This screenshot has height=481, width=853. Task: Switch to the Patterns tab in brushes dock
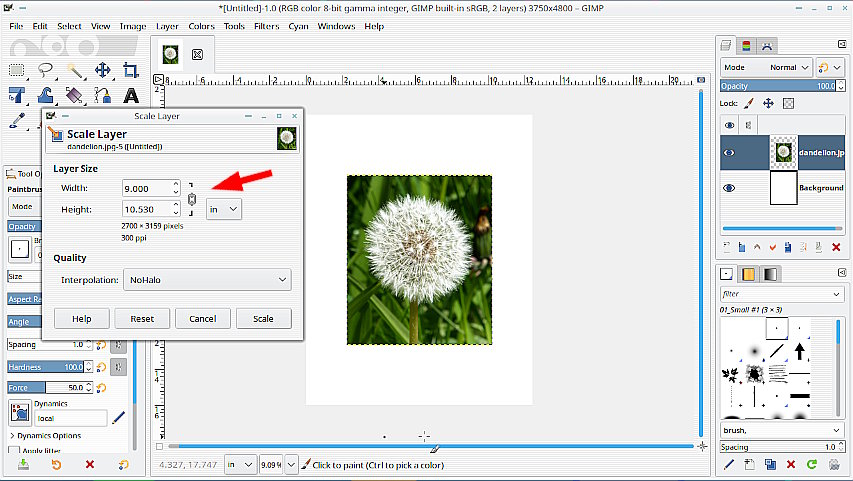[x=748, y=274]
